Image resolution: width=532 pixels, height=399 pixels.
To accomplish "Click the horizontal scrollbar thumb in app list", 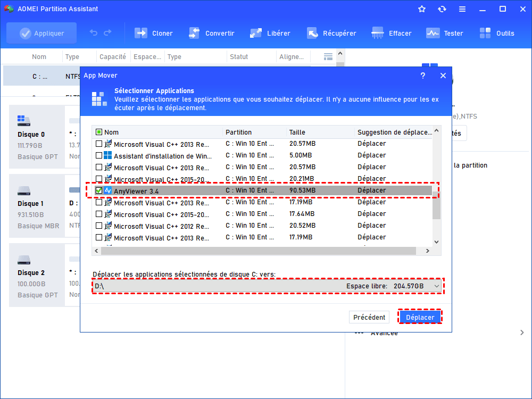I will [259, 251].
